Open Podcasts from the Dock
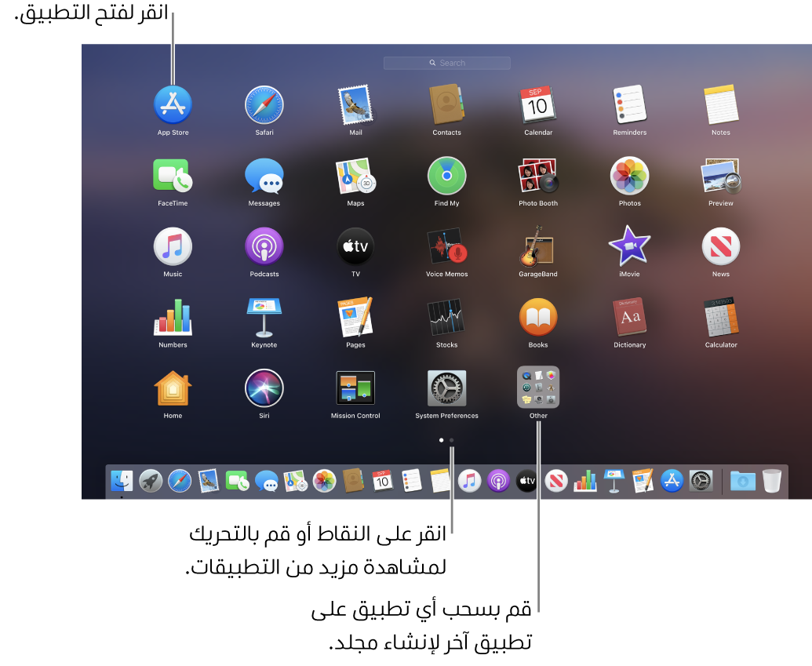The height and width of the screenshot is (666, 812). click(x=498, y=481)
